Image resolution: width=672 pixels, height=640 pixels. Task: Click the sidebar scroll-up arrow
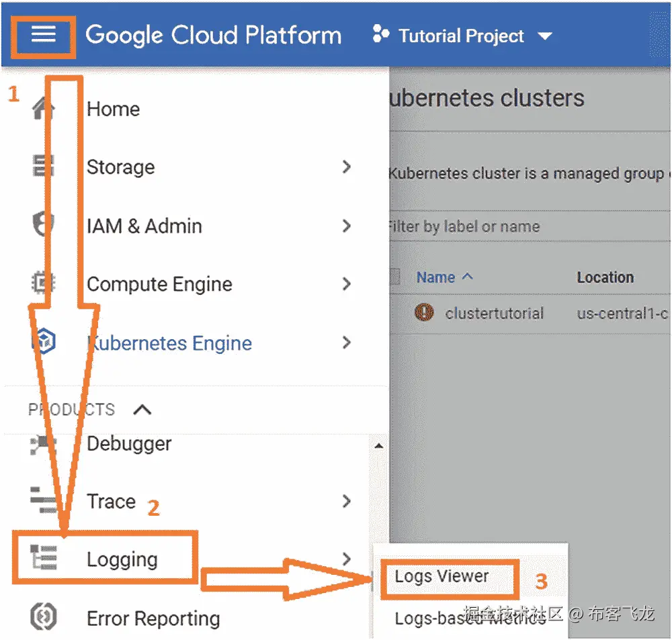click(x=378, y=446)
